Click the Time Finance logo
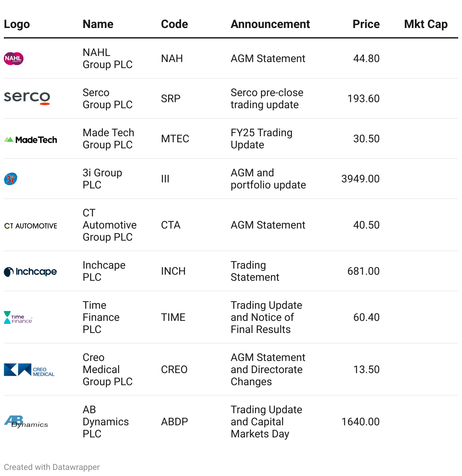 (x=18, y=318)
